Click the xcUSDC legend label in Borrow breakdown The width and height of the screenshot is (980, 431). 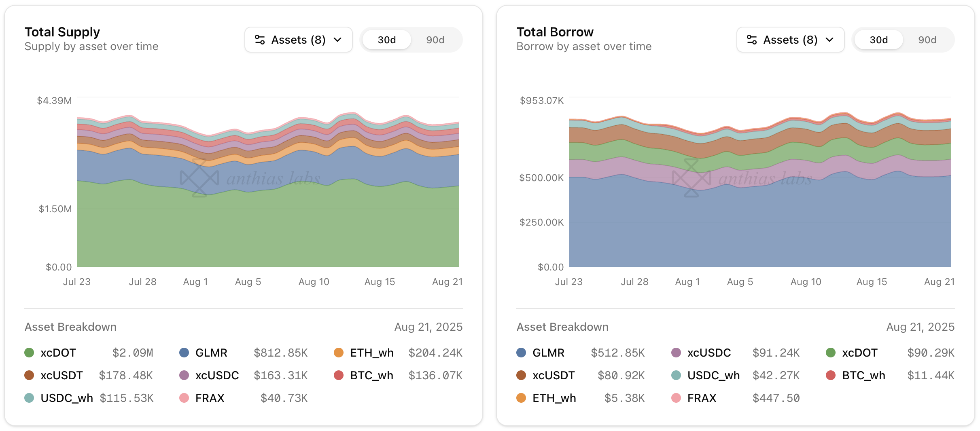pyautogui.click(x=709, y=353)
